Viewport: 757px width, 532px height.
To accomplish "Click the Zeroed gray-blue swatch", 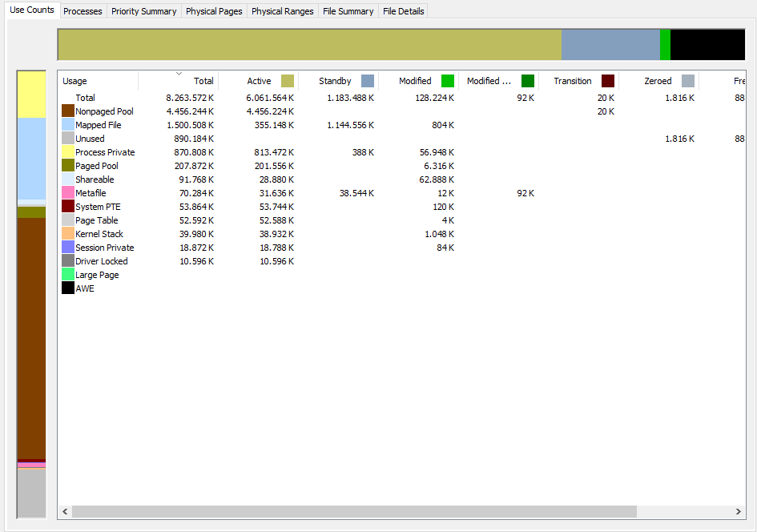I will (688, 81).
